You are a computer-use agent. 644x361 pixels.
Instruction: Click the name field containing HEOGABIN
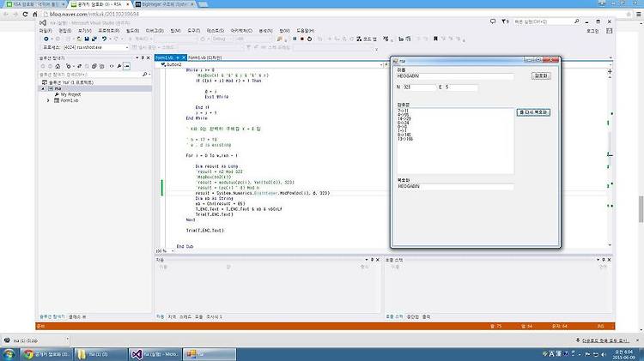click(x=454, y=76)
